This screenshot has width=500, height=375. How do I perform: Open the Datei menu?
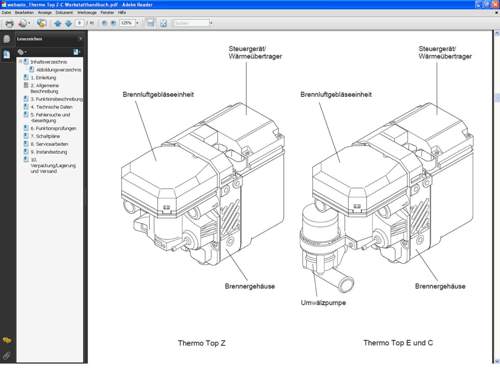point(6,13)
